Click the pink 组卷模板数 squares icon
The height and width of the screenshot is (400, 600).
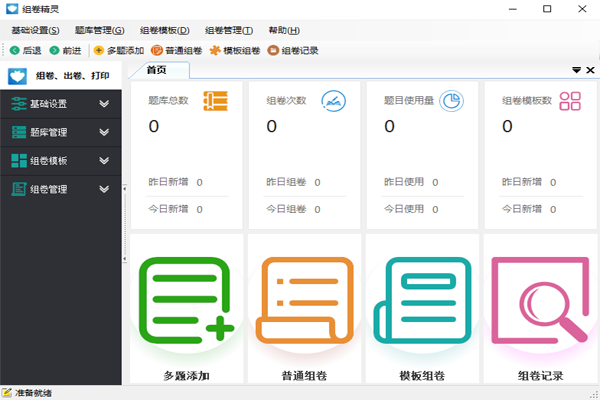[x=570, y=101]
